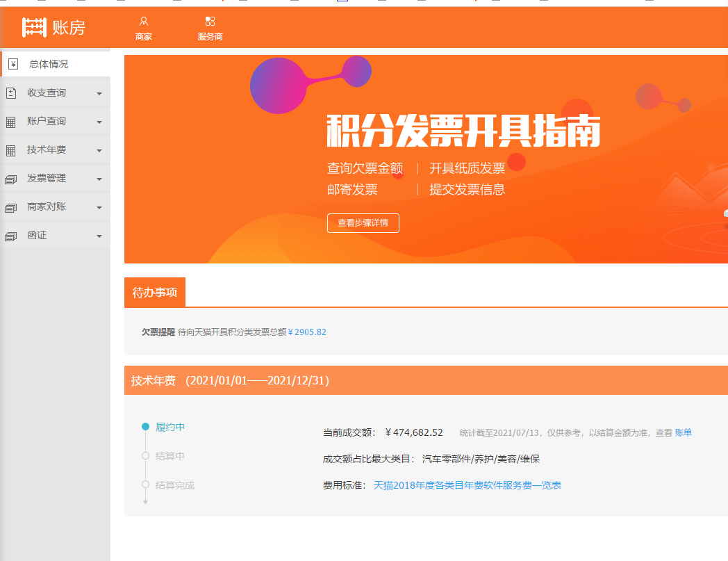Open the 账户查询 sidebar menu
The width and height of the screenshot is (728, 561).
pos(56,122)
